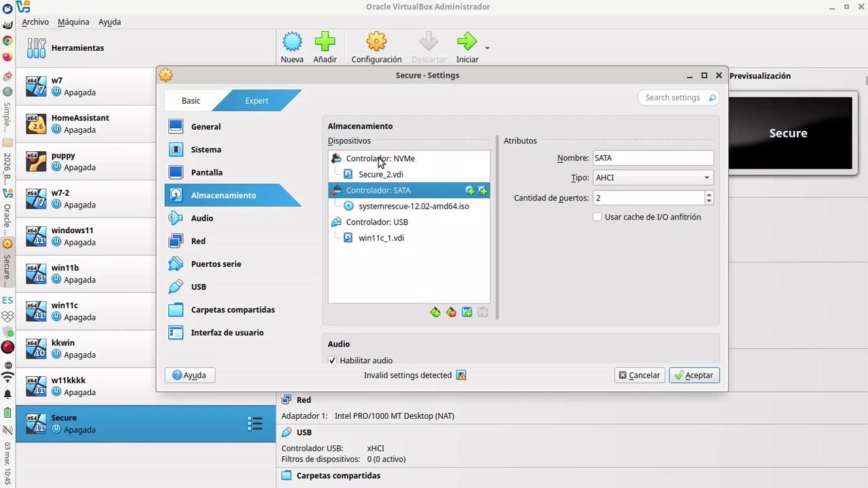
Task: Select the w11kkkk virtual machine
Action: click(x=86, y=386)
